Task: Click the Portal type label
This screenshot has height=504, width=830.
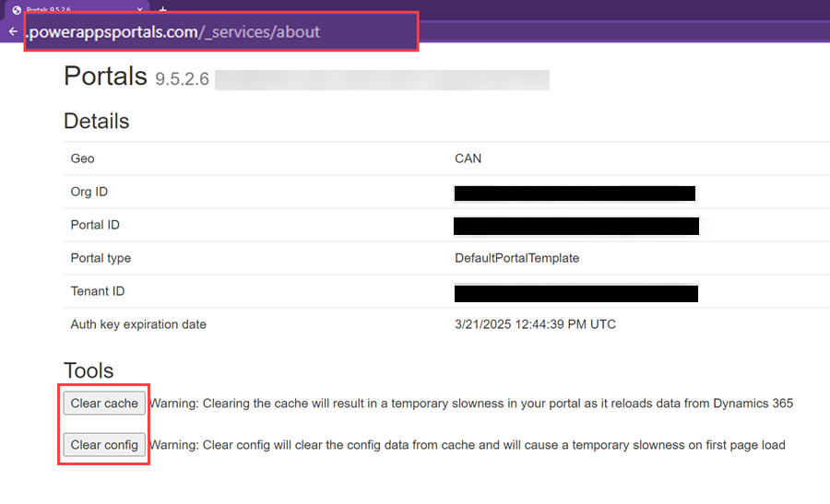Action: pos(101,258)
